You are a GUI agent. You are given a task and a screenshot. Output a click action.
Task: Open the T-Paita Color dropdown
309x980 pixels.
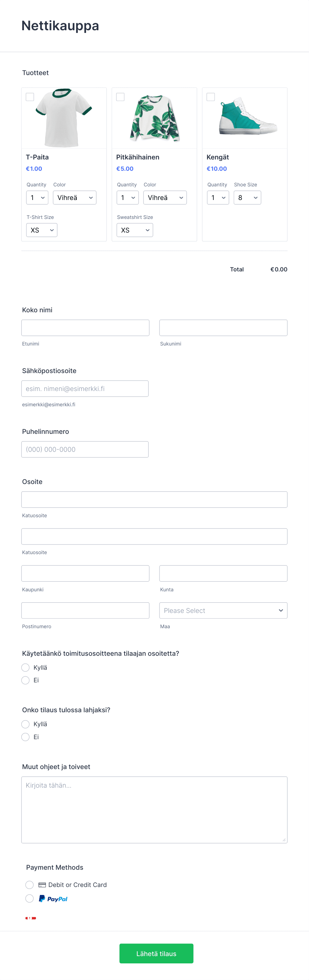click(74, 197)
